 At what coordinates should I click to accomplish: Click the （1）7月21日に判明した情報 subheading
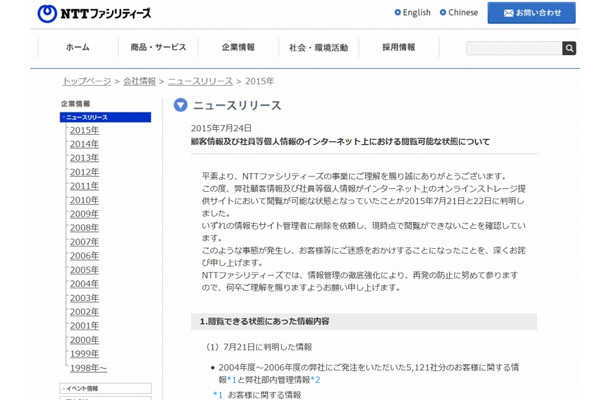click(259, 347)
